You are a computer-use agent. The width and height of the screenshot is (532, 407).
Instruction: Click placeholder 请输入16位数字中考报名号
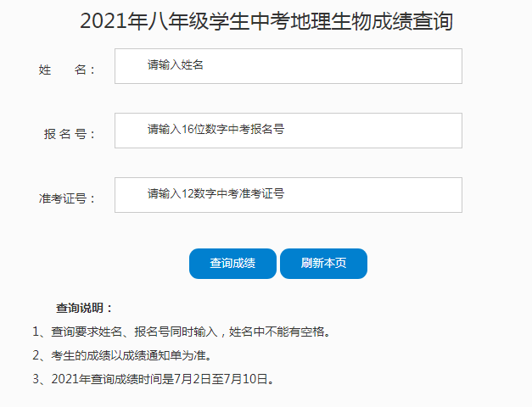pyautogui.click(x=216, y=130)
